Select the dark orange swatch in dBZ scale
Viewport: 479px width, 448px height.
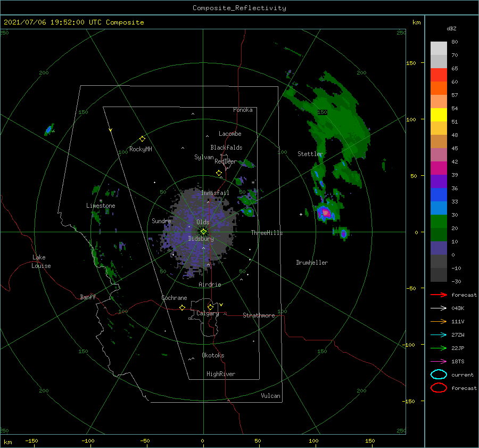tap(439, 88)
